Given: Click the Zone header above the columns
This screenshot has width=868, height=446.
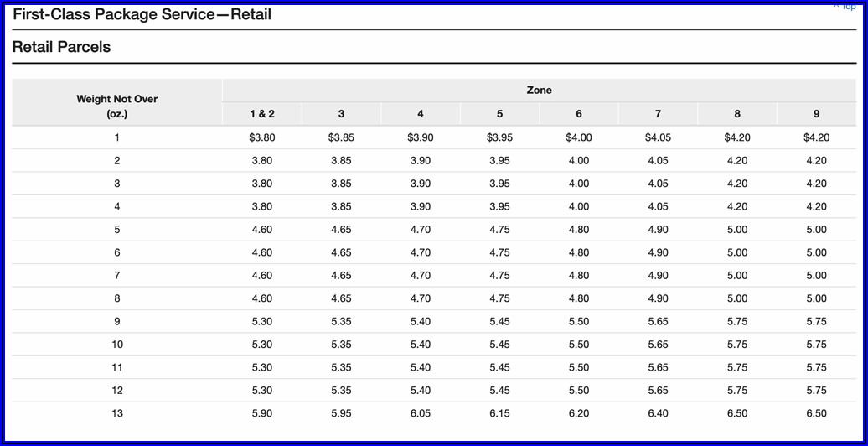Looking at the screenshot, I should pos(539,90).
